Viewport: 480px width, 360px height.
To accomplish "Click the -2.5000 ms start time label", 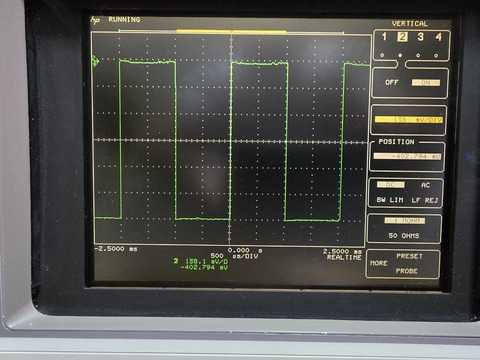I will click(x=116, y=249).
